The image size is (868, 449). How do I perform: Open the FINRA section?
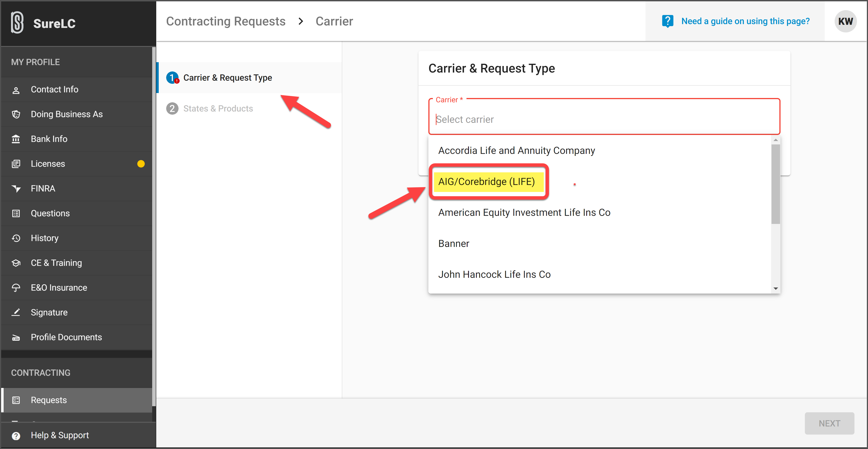[x=77, y=189]
